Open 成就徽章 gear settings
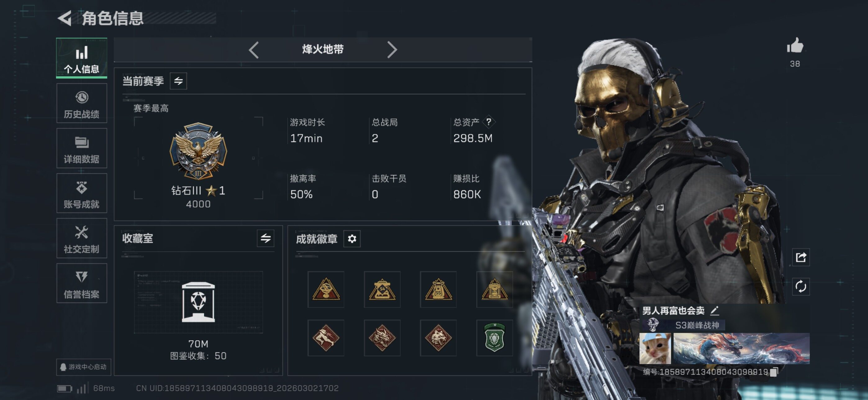This screenshot has height=400, width=868. pyautogui.click(x=352, y=239)
